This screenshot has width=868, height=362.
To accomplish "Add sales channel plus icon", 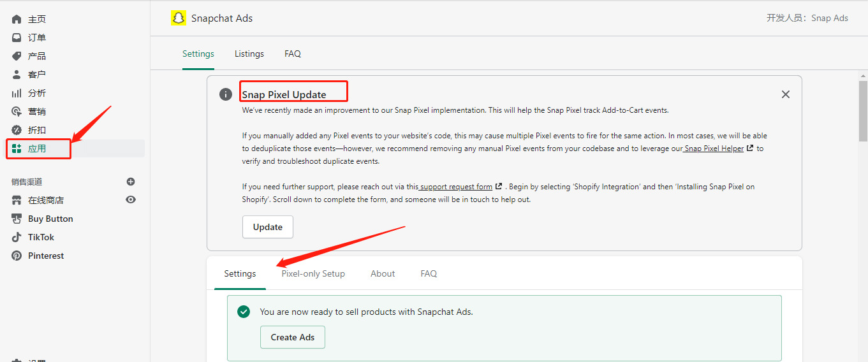I will (x=131, y=182).
